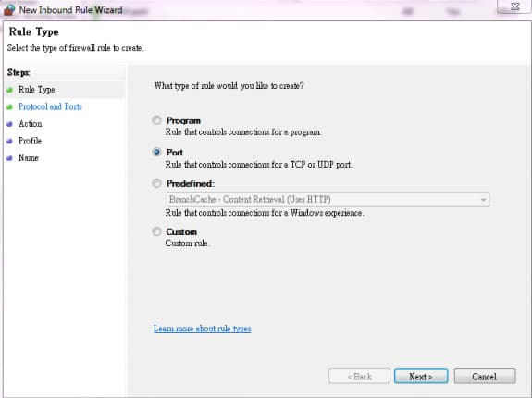532x398 pixels.
Task: Click the firewall wizard title bar icon
Action: click(9, 9)
